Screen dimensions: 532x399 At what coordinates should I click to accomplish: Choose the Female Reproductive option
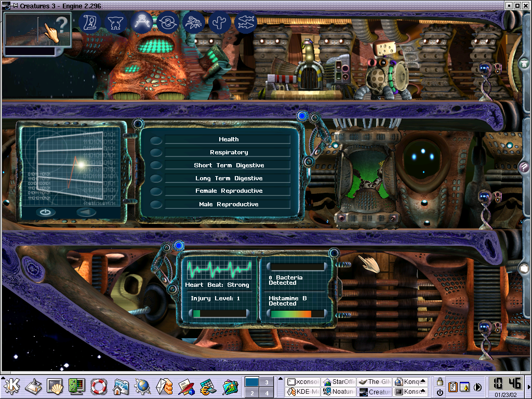point(229,191)
